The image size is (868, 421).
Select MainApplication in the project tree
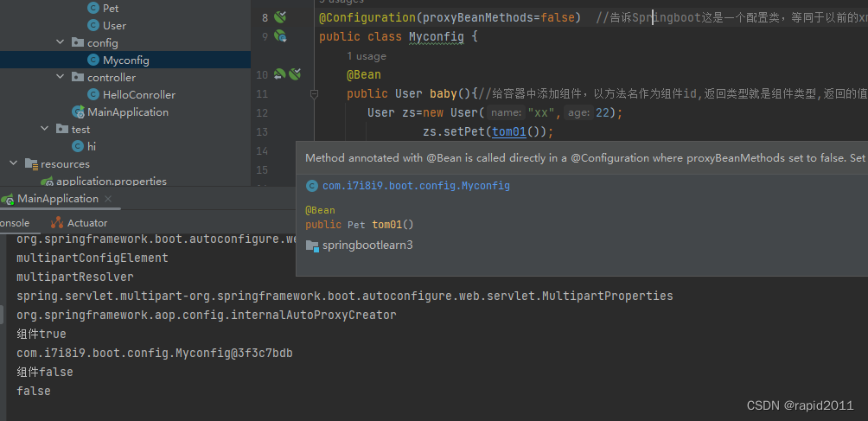128,112
